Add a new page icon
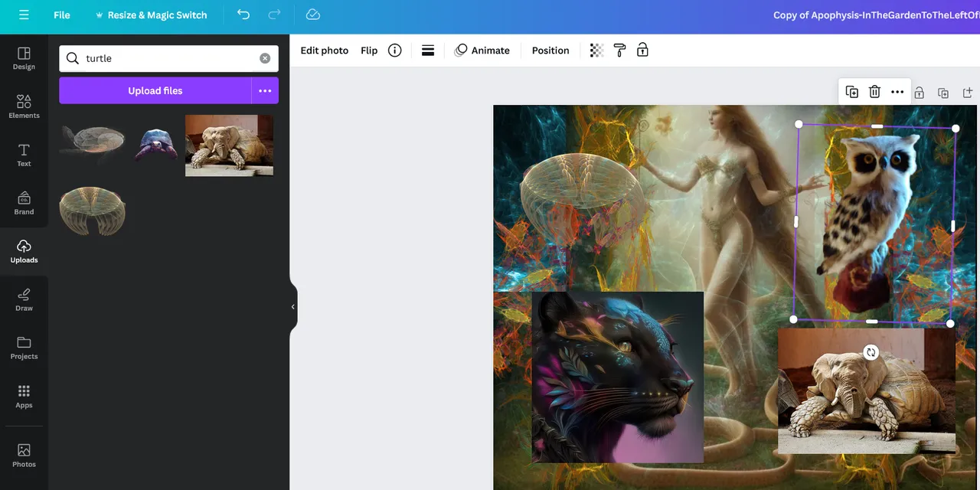Image resolution: width=980 pixels, height=490 pixels. [968, 93]
